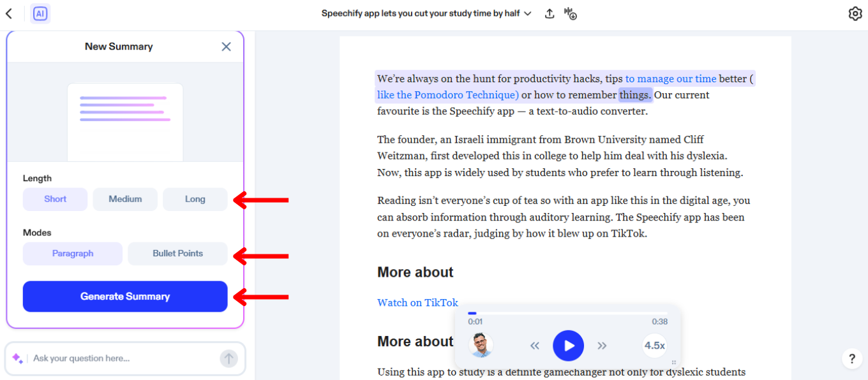868x380 pixels.
Task: Click the share/upload icon in header
Action: 550,13
